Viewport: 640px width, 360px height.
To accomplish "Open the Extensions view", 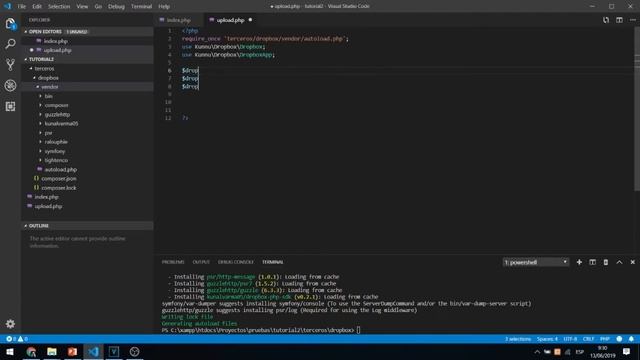I will tap(10, 107).
